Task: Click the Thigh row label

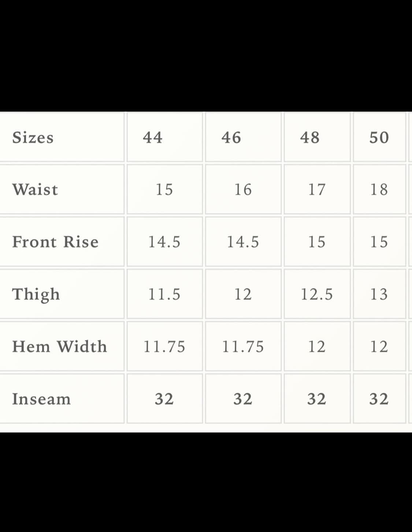Action: pos(36,294)
